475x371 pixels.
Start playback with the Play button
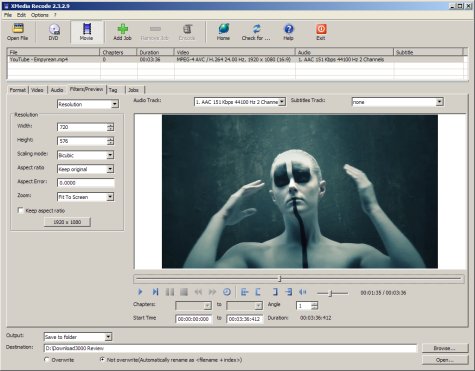coord(140,292)
